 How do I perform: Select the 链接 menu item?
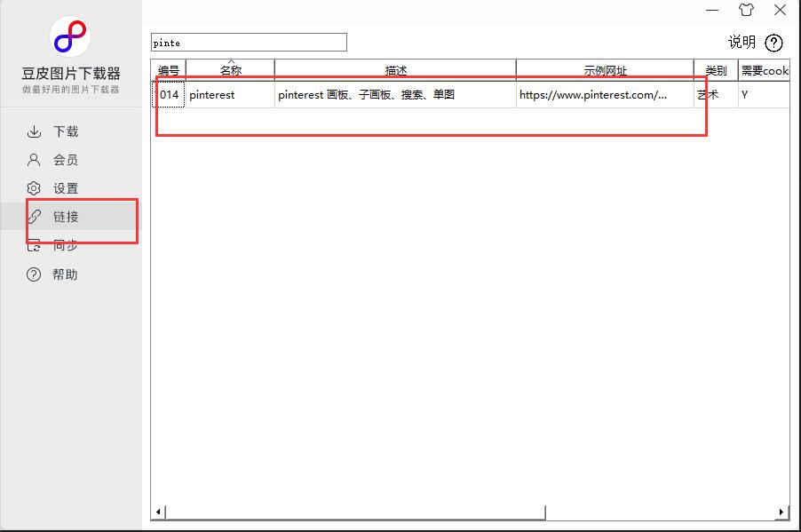pyautogui.click(x=70, y=217)
